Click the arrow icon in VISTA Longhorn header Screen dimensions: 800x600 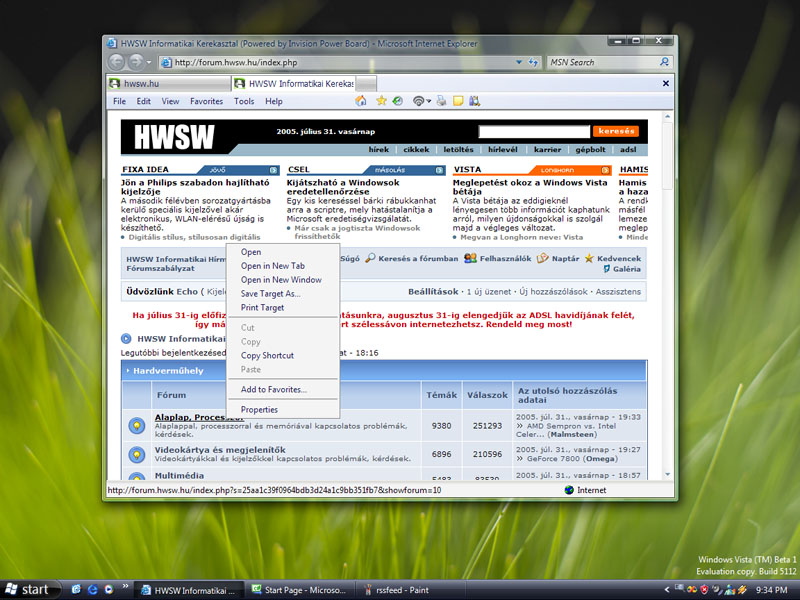click(x=605, y=170)
